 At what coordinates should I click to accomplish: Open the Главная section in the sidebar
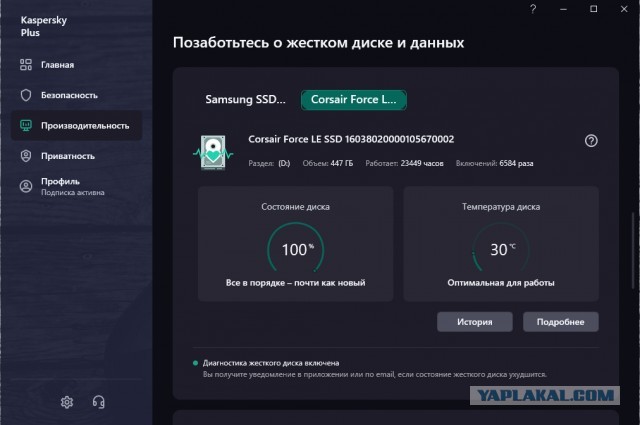coord(76,65)
